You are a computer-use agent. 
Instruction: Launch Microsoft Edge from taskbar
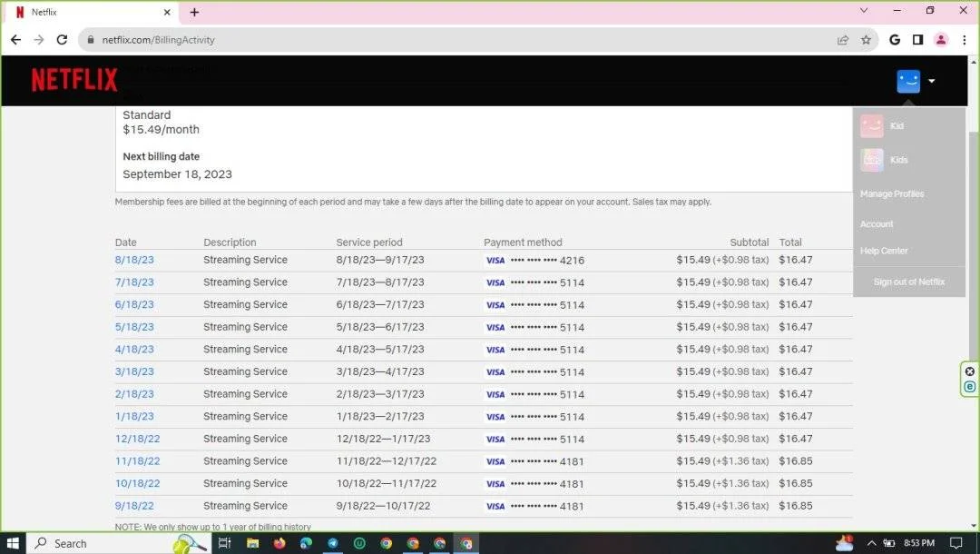pos(307,543)
